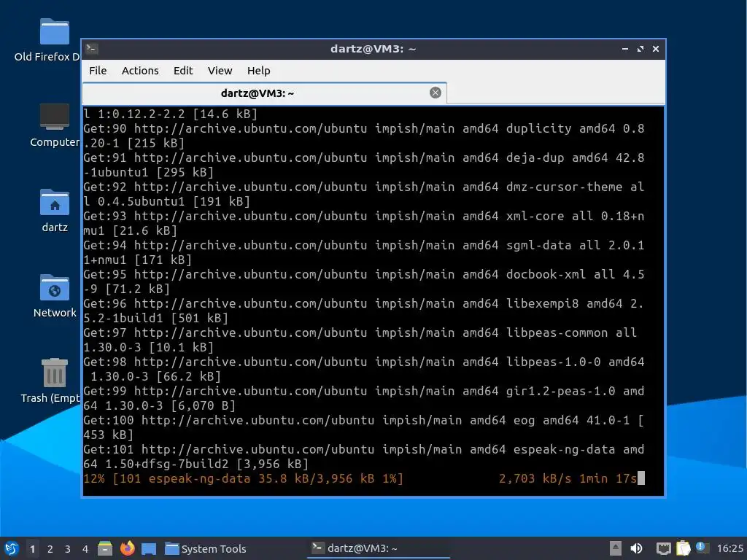Select the Network desktop icon
Screen dimensions: 747x560
tap(54, 296)
